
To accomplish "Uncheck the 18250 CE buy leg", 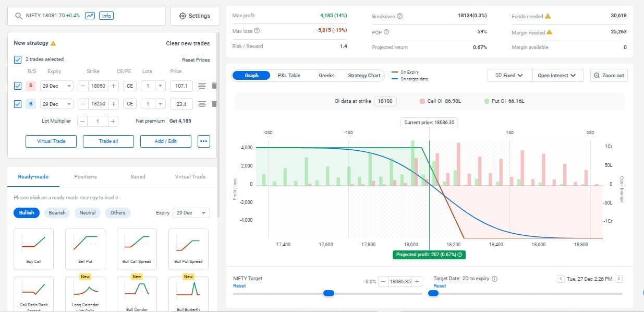I will pyautogui.click(x=17, y=104).
